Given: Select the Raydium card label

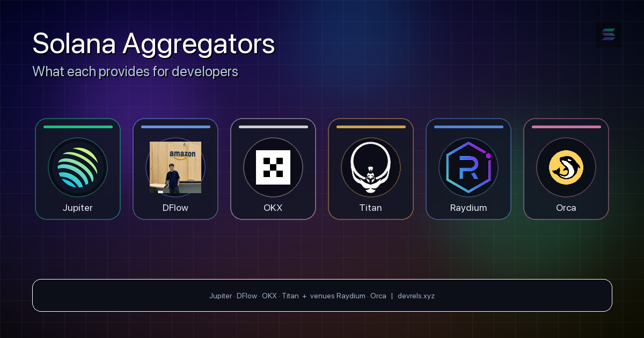Looking at the screenshot, I should [469, 208].
